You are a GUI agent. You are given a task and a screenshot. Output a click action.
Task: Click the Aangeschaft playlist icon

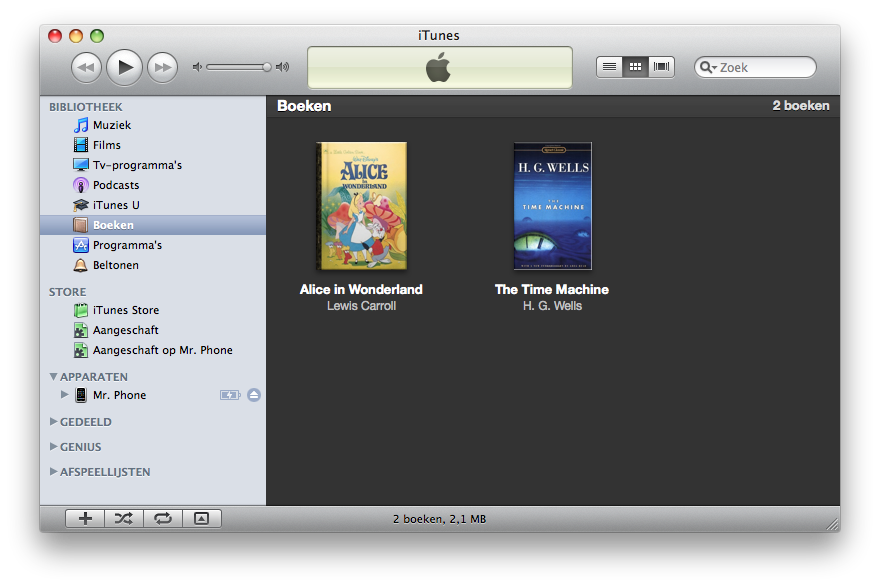(x=81, y=331)
